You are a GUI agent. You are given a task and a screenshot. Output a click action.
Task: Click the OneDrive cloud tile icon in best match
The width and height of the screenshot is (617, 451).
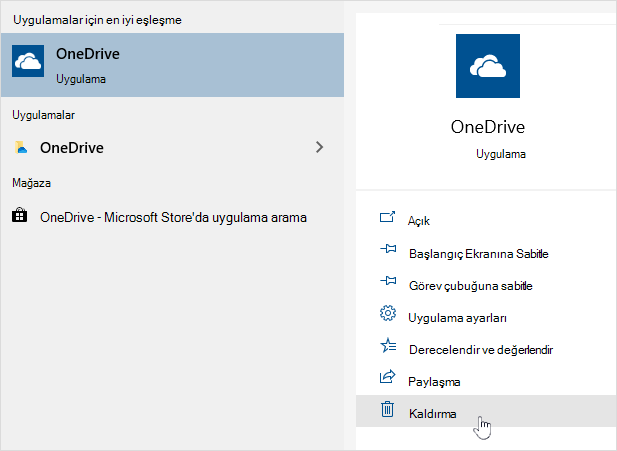28,61
